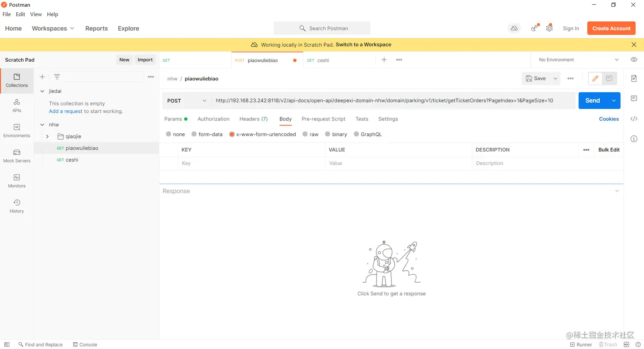644x349 pixels.
Task: Open the Cookies link
Action: click(609, 119)
